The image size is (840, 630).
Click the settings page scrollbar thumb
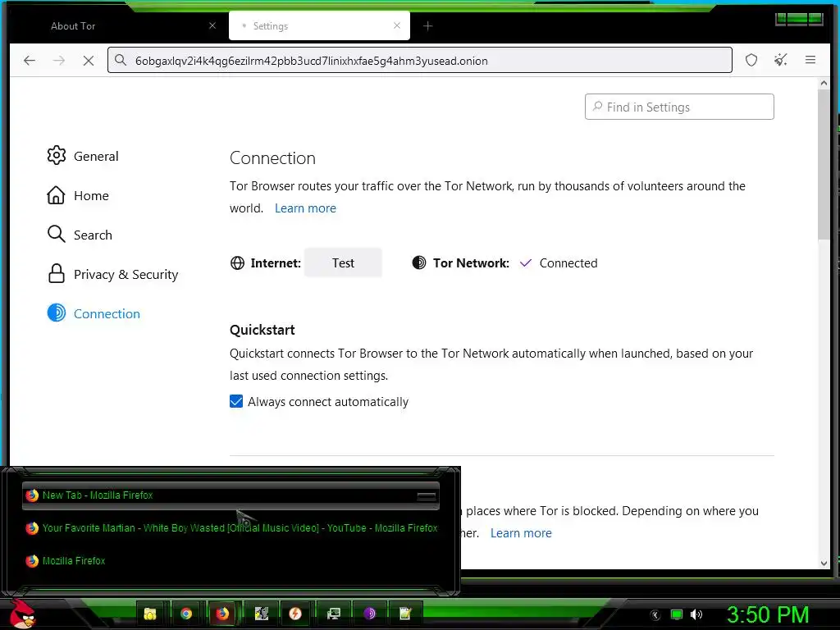pos(824,163)
